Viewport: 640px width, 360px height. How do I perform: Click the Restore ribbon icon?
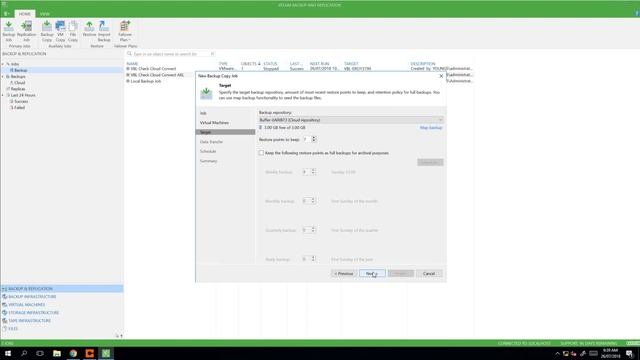(x=89, y=29)
